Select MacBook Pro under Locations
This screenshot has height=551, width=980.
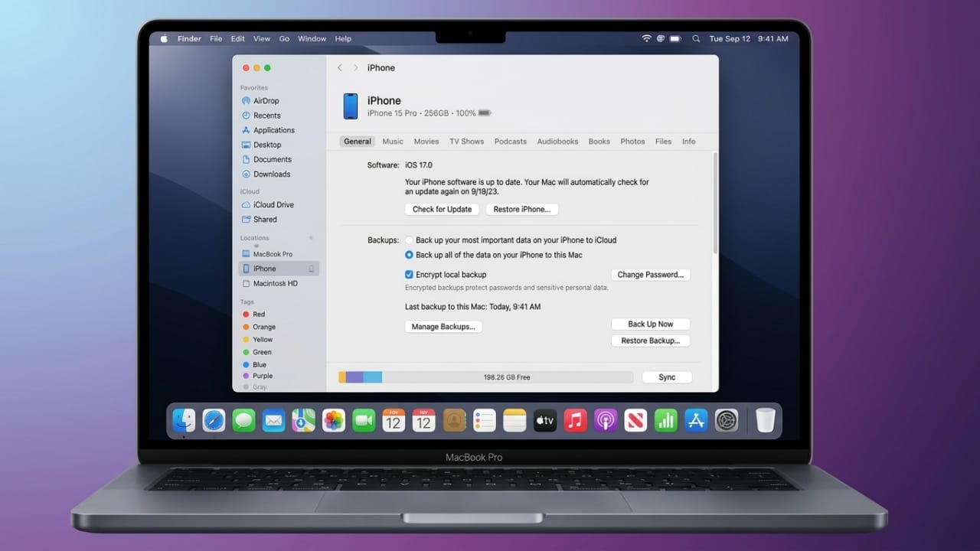point(266,254)
